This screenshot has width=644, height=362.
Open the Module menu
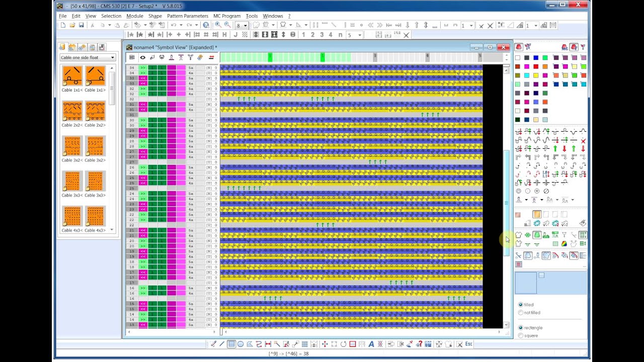(135, 16)
